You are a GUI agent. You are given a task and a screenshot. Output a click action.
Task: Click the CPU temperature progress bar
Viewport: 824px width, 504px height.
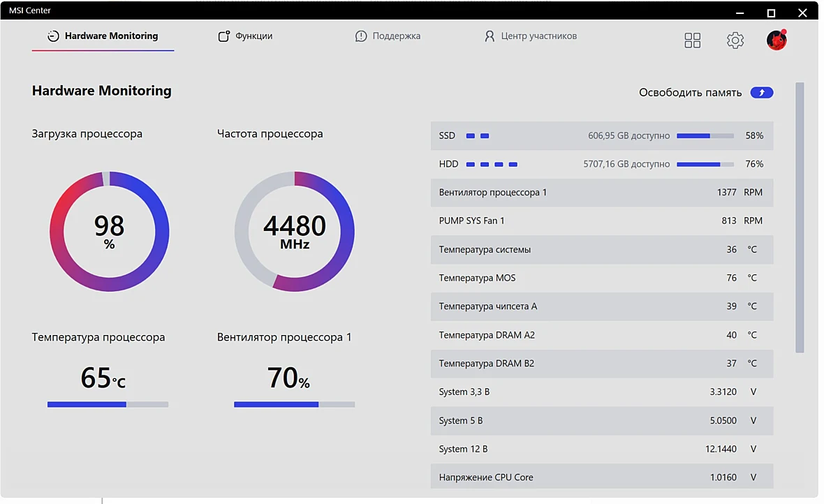(x=108, y=404)
